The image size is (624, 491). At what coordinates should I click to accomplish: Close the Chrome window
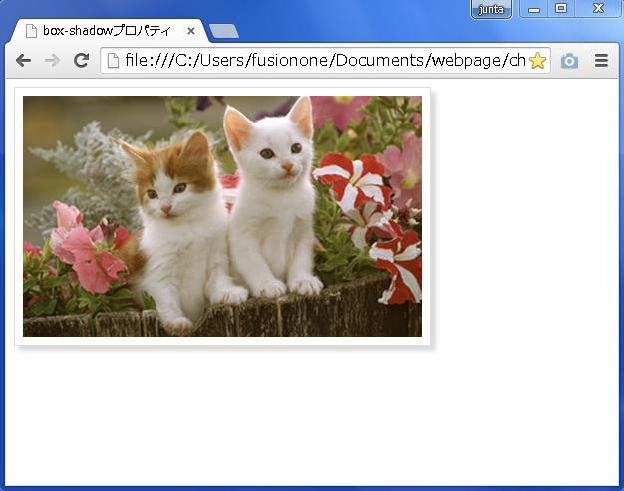pyautogui.click(x=598, y=8)
